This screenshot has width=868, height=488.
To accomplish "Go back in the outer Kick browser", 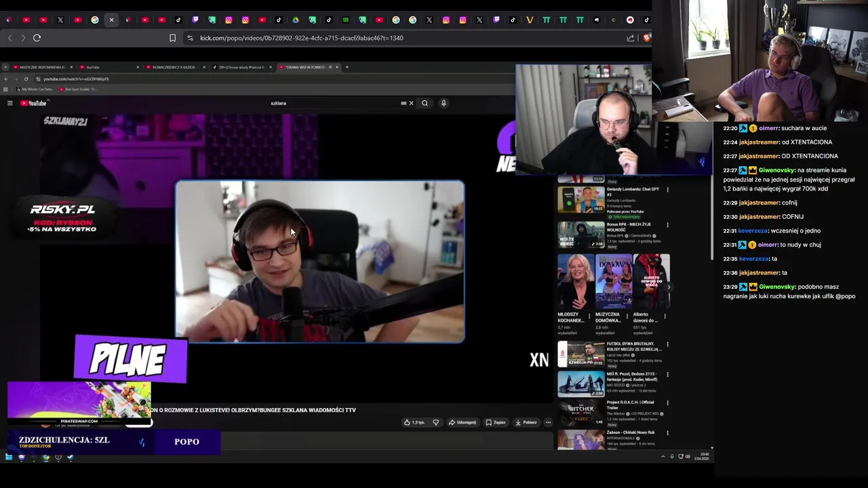I will tap(9, 38).
